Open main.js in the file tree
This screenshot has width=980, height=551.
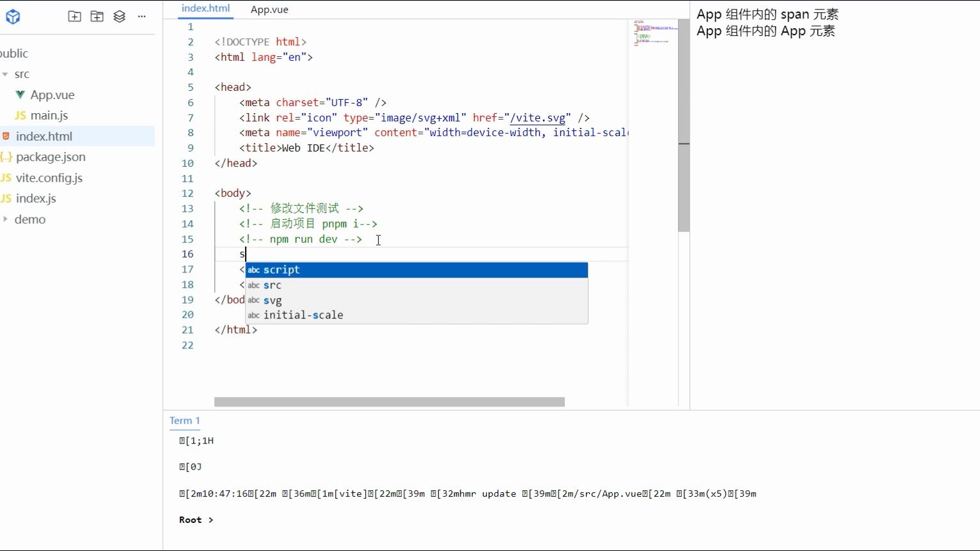point(49,116)
